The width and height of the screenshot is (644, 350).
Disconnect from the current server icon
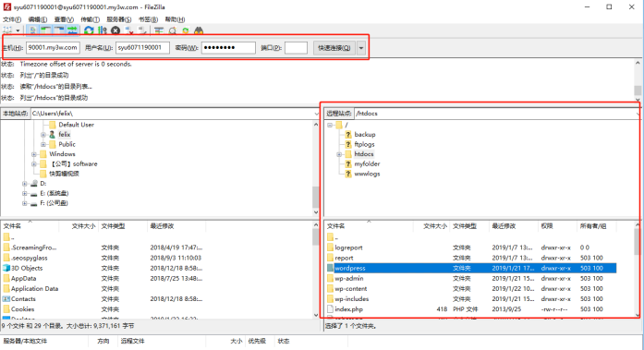pos(129,30)
